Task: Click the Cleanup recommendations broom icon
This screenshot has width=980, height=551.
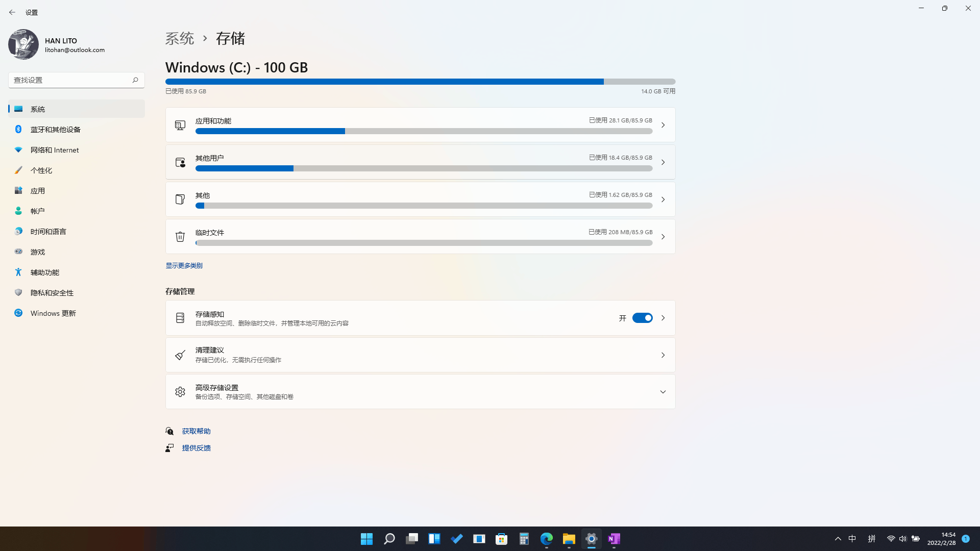Action: click(180, 355)
